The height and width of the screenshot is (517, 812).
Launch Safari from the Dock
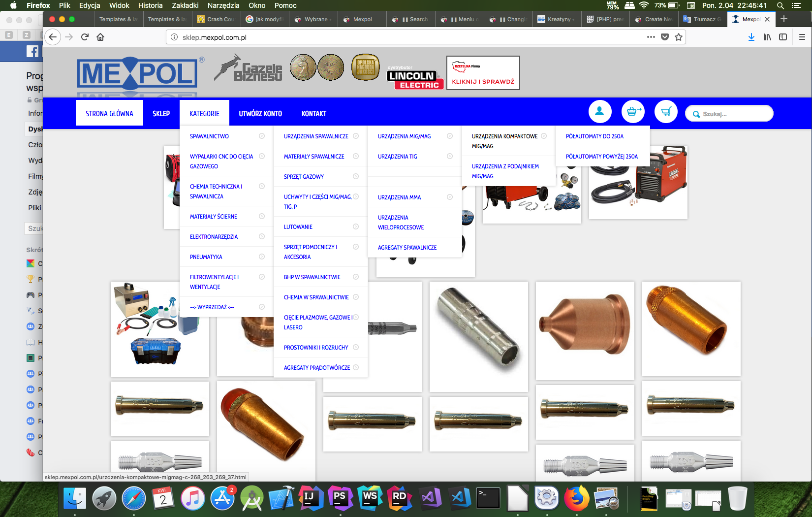(x=134, y=498)
